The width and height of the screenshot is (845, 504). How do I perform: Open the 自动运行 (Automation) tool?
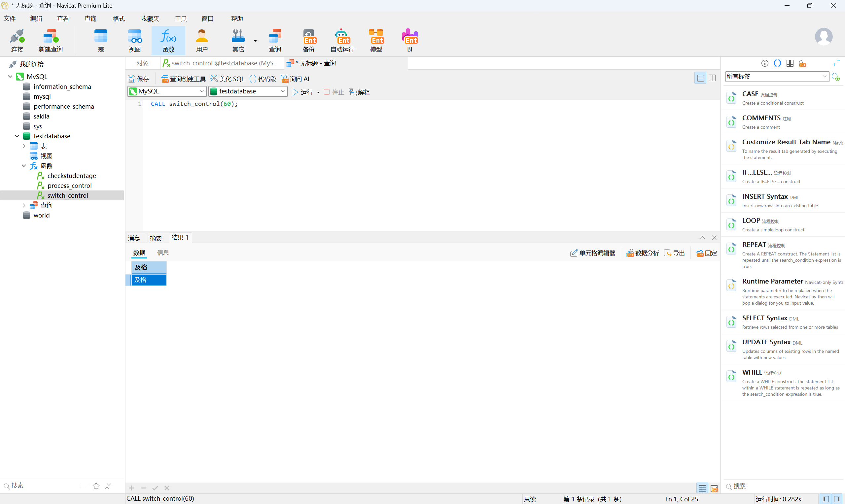342,40
